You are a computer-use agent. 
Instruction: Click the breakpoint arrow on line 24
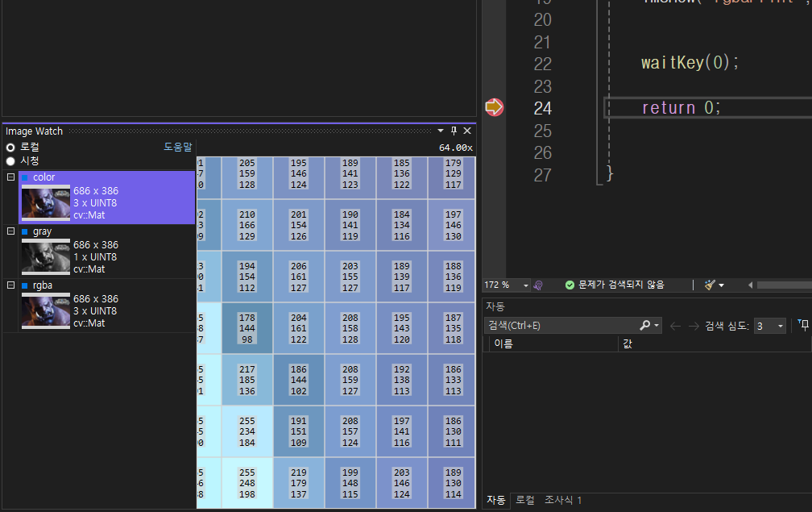click(494, 107)
